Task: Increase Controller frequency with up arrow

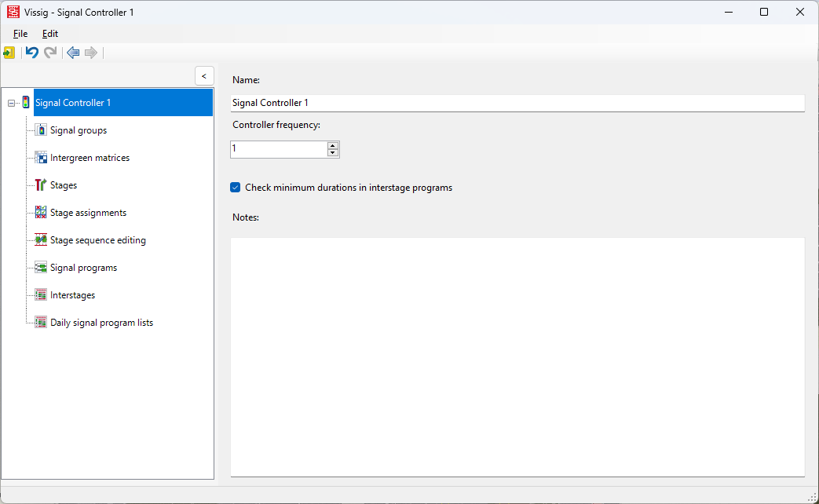Action: [x=333, y=146]
